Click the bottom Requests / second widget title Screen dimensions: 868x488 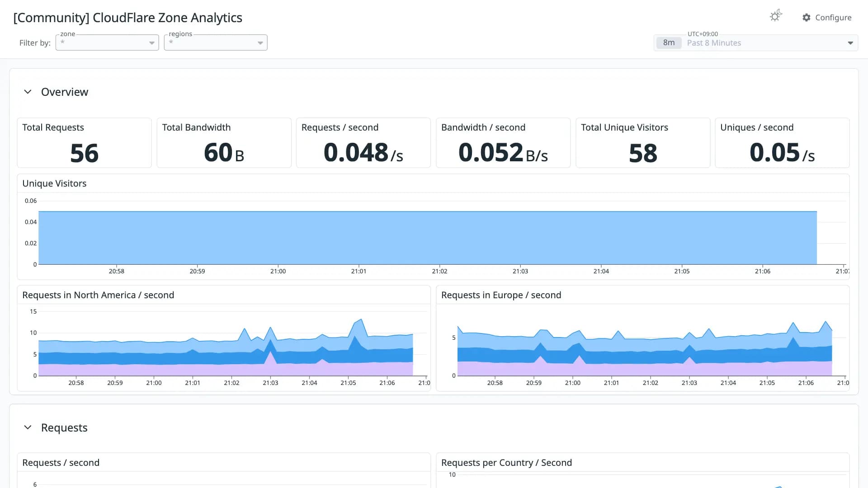61,463
